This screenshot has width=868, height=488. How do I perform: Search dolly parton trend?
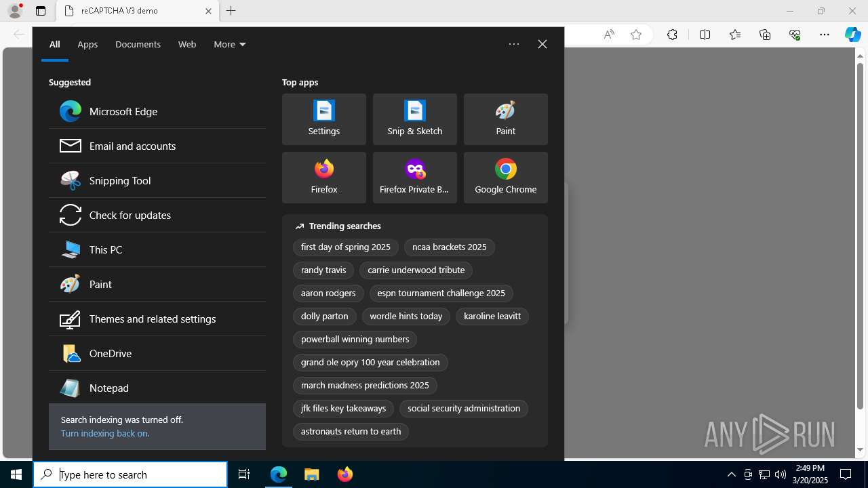tap(325, 316)
